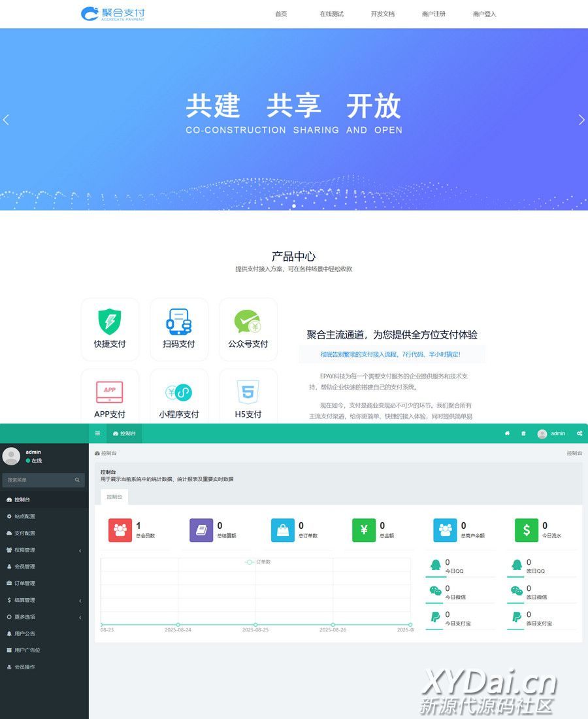This screenshot has height=719, width=588.
Task: Expand the 权限管理 sidebar menu
Action: (x=44, y=550)
